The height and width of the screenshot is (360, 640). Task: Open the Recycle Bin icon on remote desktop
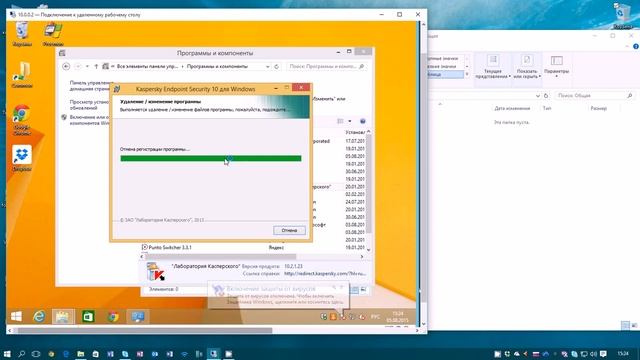pos(22,34)
